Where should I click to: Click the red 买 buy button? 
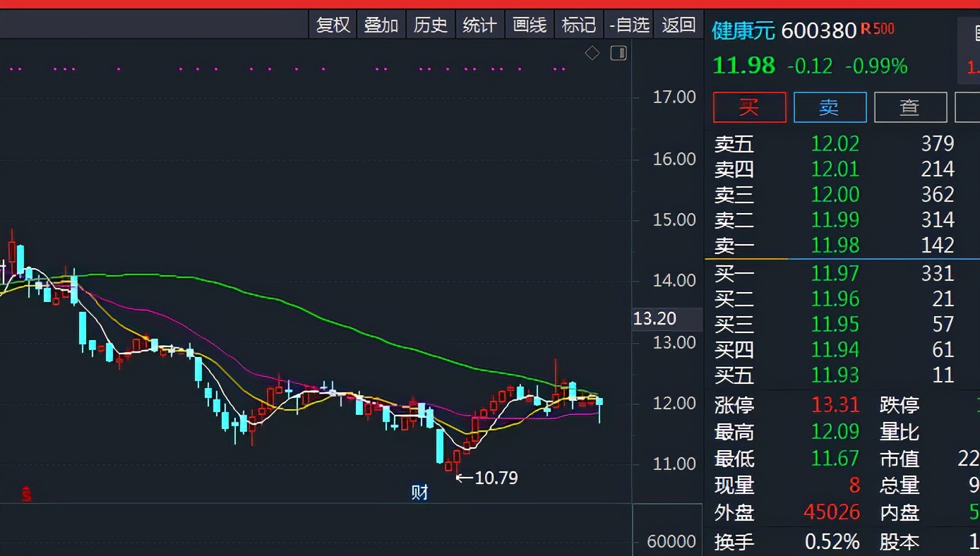click(x=749, y=107)
